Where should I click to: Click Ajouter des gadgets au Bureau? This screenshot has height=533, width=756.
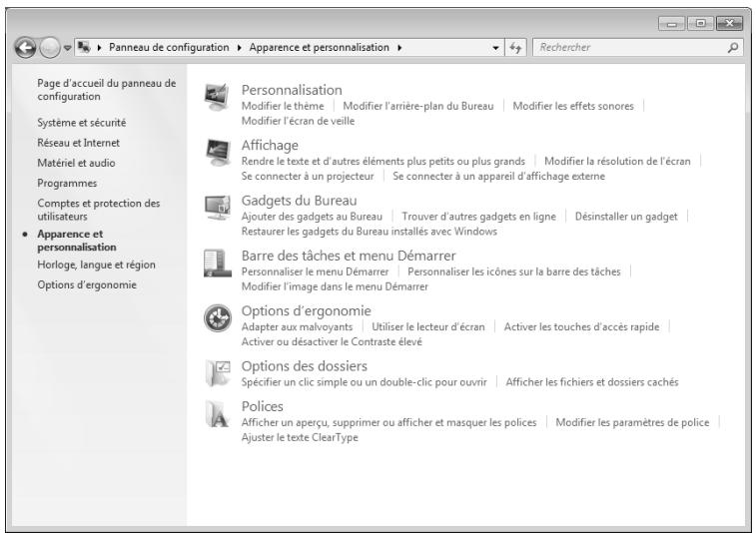[x=312, y=217]
